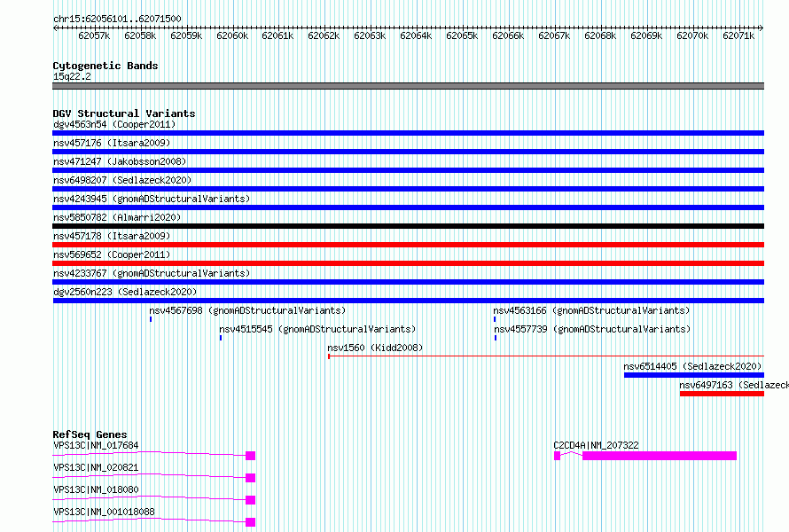Click the 15q22.2 band label

click(72, 76)
